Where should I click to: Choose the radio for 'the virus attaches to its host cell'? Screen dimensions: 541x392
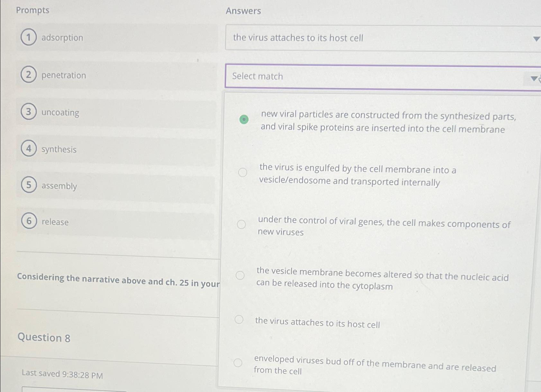[239, 319]
